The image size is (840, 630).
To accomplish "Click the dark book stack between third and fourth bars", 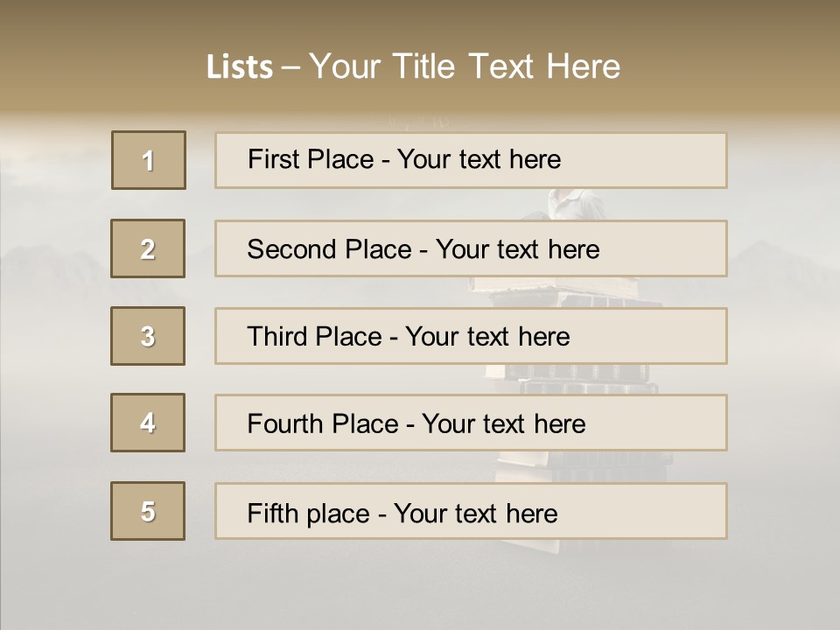I will [x=572, y=379].
